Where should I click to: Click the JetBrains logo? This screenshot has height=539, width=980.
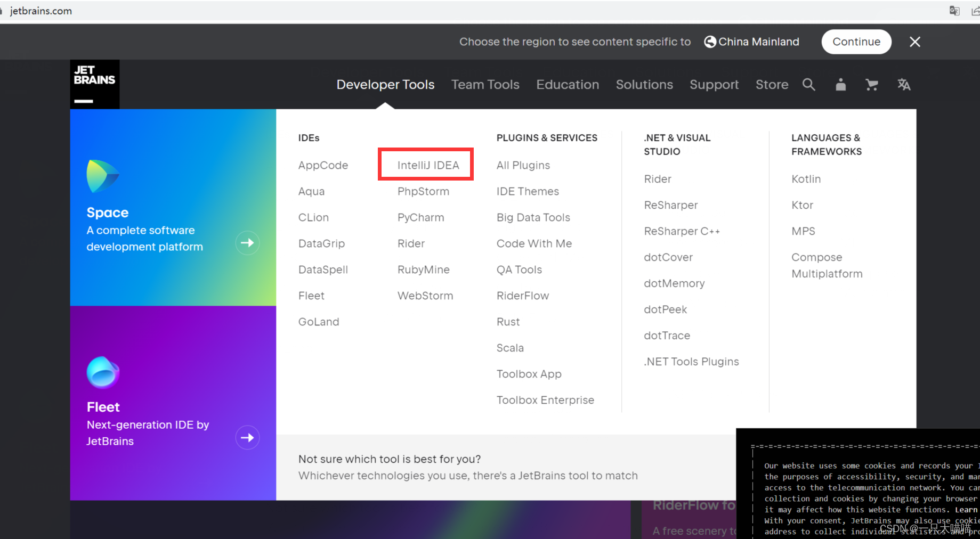(x=94, y=84)
